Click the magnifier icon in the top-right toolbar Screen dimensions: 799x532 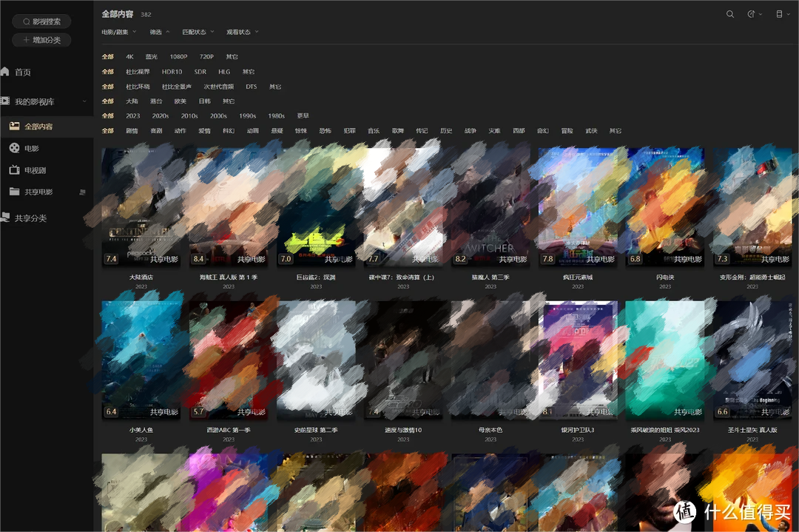pos(729,14)
